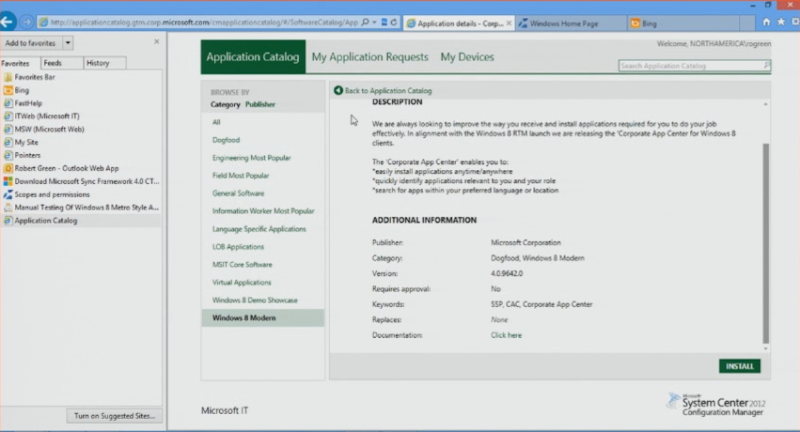The width and height of the screenshot is (800, 432).
Task: Click the description panel scrollbar thumb
Action: [765, 244]
